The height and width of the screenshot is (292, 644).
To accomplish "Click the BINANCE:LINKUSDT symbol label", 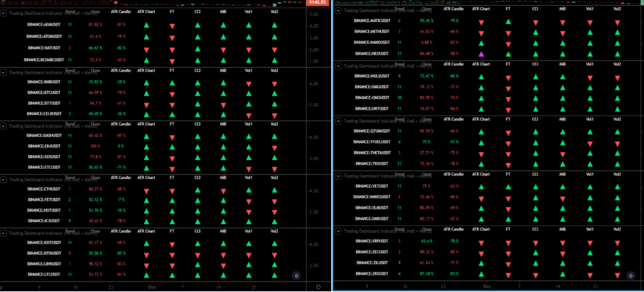I will [x=44, y=264].
